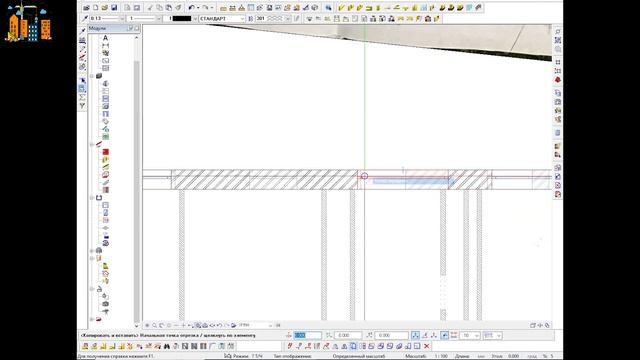This screenshot has width=640, height=360.
Task: Click the top icon of left vertical toolbar
Action: (82, 31)
